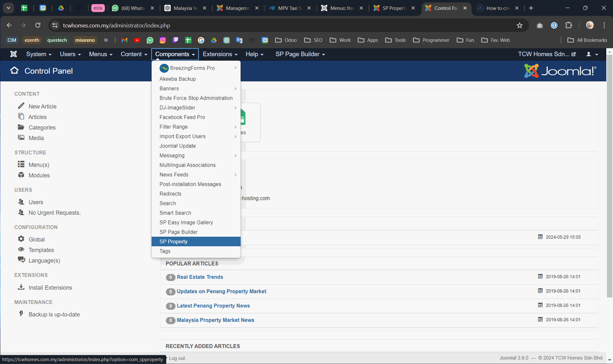The image size is (613, 364).
Task: Choose Facebook Feed Pro entry
Action: click(x=196, y=117)
